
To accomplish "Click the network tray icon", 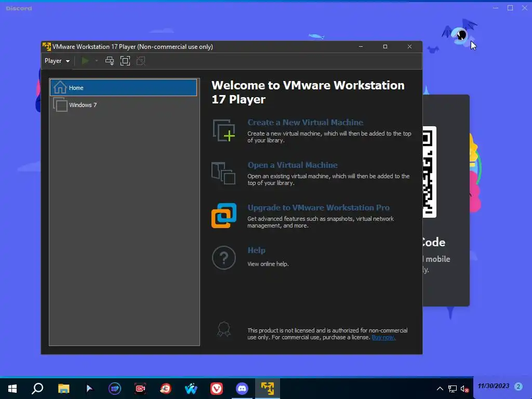I will tap(453, 389).
